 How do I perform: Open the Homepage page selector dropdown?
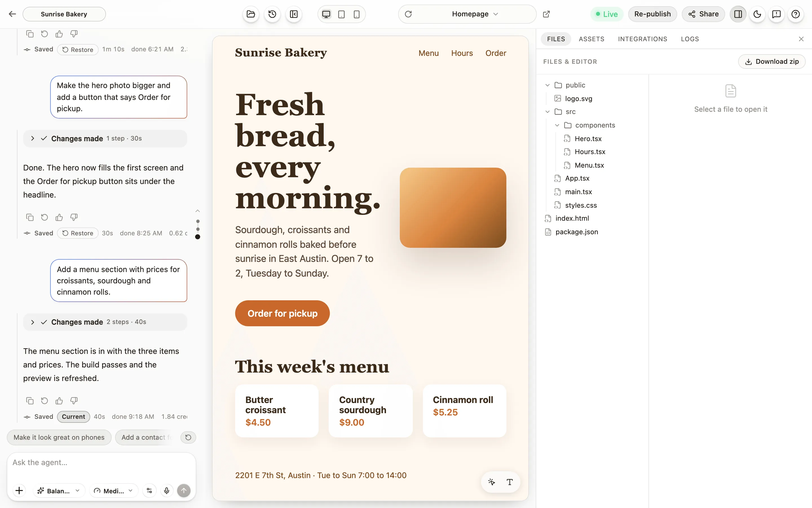(x=475, y=14)
